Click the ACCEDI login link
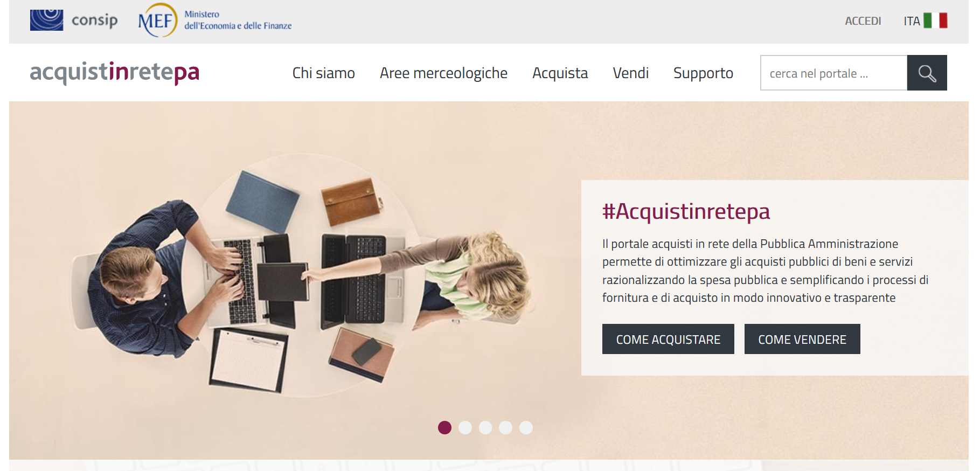The height and width of the screenshot is (471, 980). (x=863, y=21)
